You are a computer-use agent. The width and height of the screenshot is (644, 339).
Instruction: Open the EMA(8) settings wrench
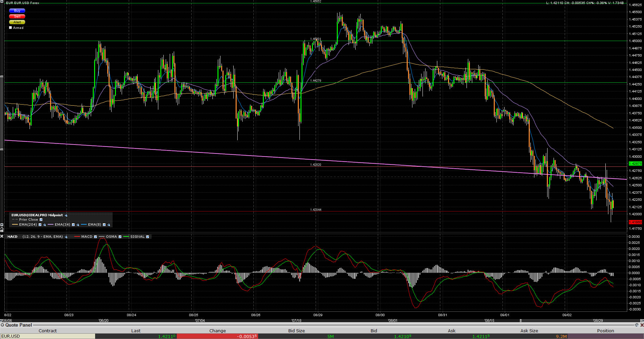tap(109, 225)
